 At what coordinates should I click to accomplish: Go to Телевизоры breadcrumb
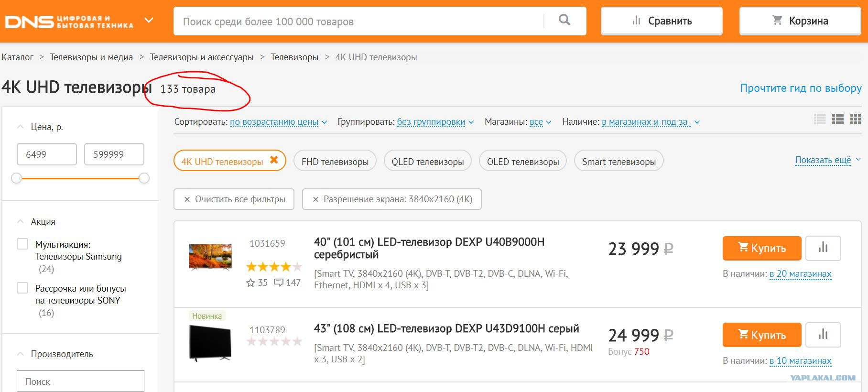pos(294,57)
